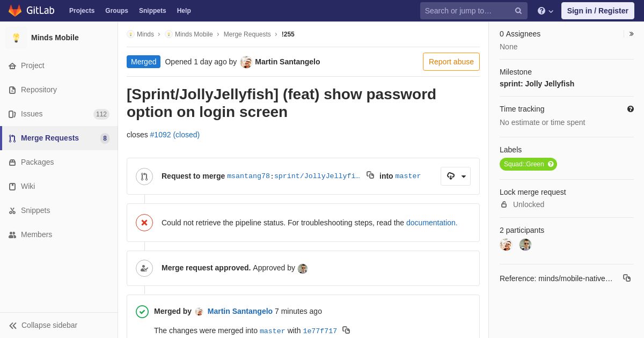Viewport: 644px width, 338px height.
Task: Open the Projects menu in top bar
Action: [x=82, y=11]
